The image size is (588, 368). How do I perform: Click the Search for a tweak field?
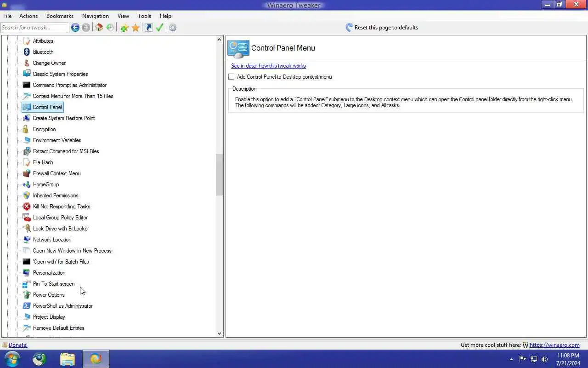click(35, 28)
